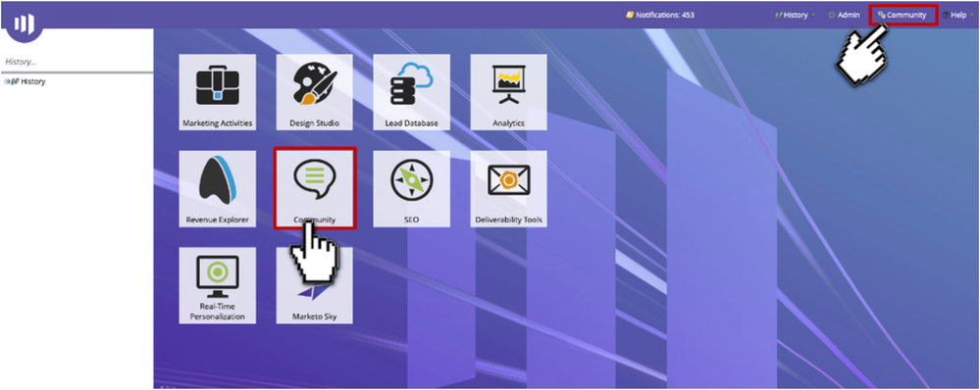Click the Marketo logo in the top corner
This screenshot has height=390, width=980.
25,24
